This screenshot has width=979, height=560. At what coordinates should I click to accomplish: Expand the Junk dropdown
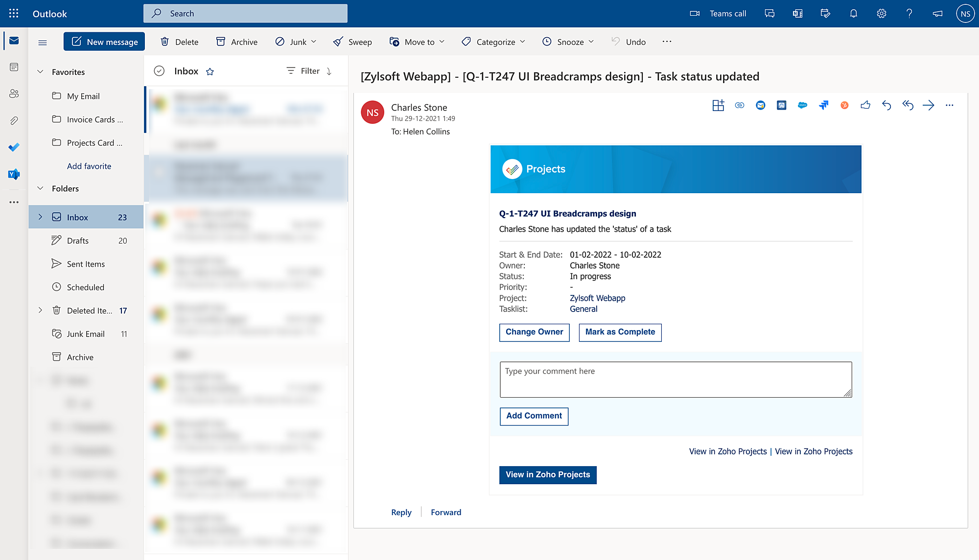pyautogui.click(x=314, y=42)
